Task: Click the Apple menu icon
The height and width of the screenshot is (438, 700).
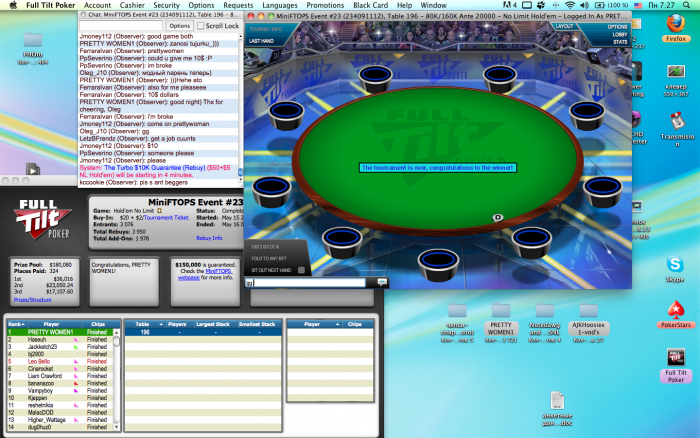Action: (x=13, y=5)
